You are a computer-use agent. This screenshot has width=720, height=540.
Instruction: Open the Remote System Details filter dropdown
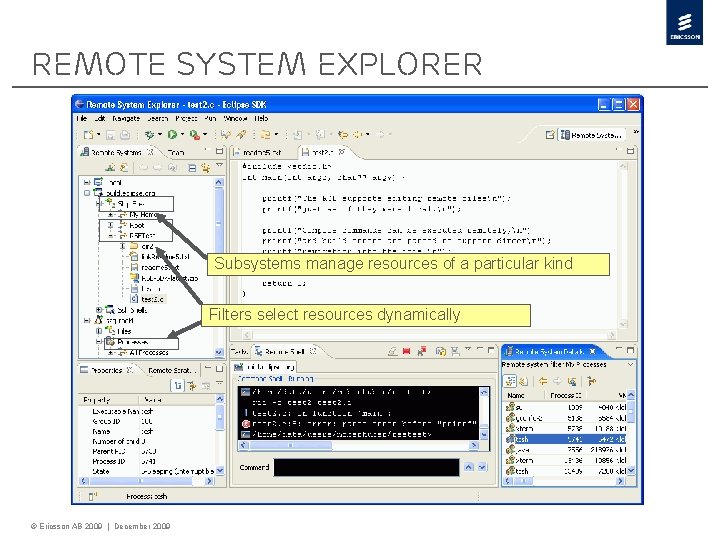click(630, 364)
